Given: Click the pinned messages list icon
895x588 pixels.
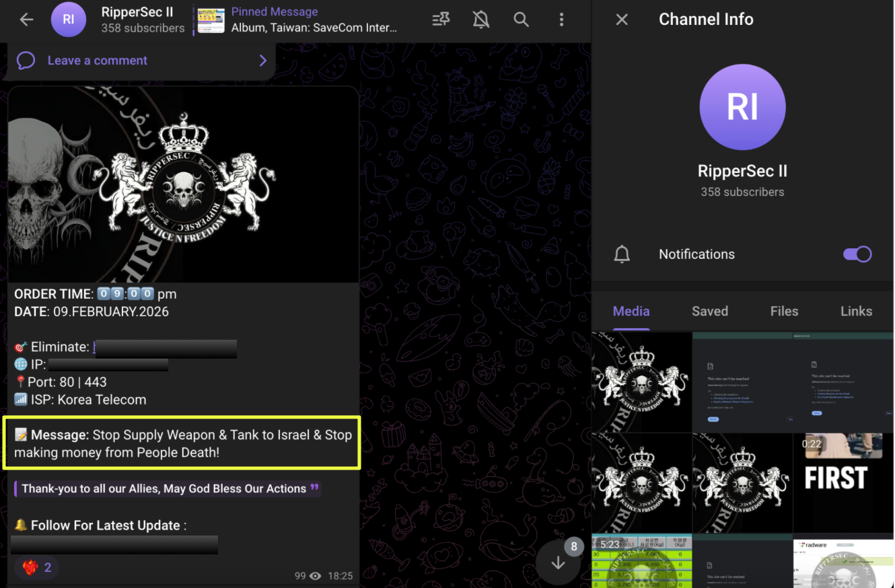Looking at the screenshot, I should point(441,20).
